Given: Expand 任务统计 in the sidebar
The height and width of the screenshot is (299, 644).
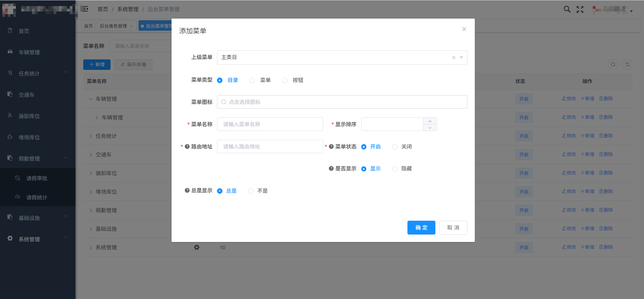Looking at the screenshot, I should click(38, 74).
